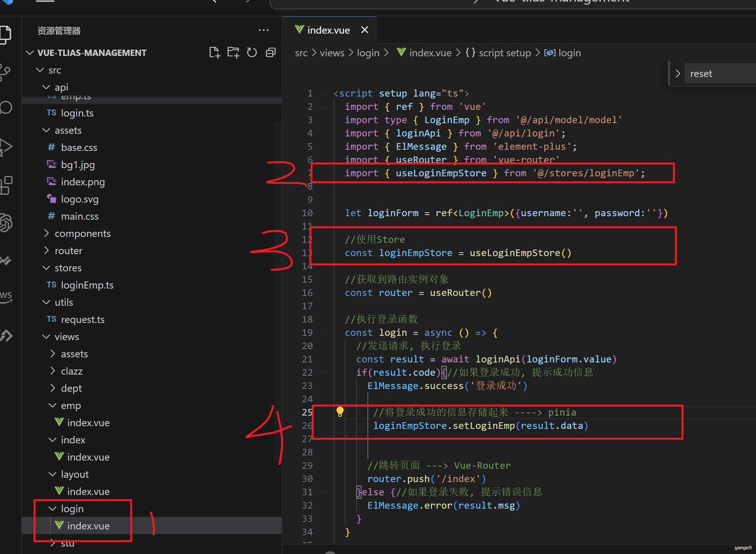756x554 pixels.
Task: Refresh the explorer tree
Action: pos(252,52)
